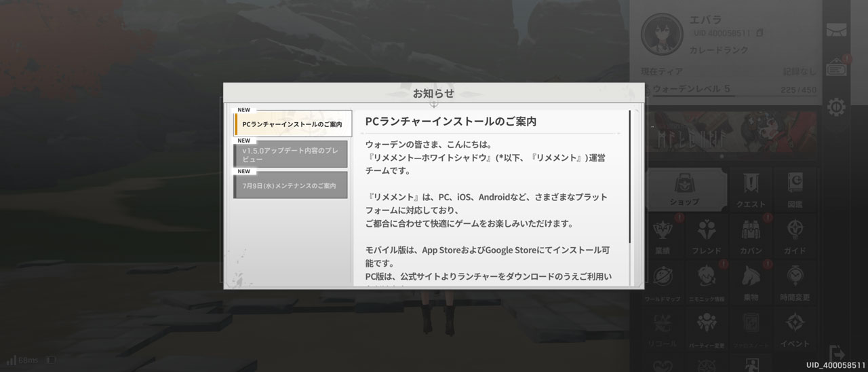Click the exit door arrow icon

click(x=838, y=354)
